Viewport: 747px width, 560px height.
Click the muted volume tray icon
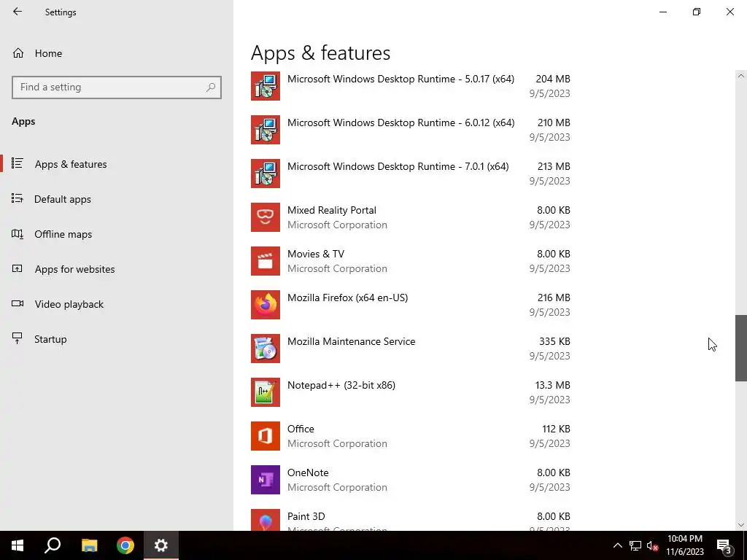(x=653, y=545)
